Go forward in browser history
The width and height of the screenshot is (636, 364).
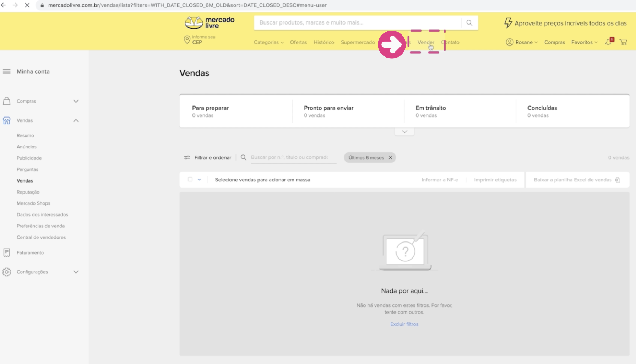[x=15, y=5]
